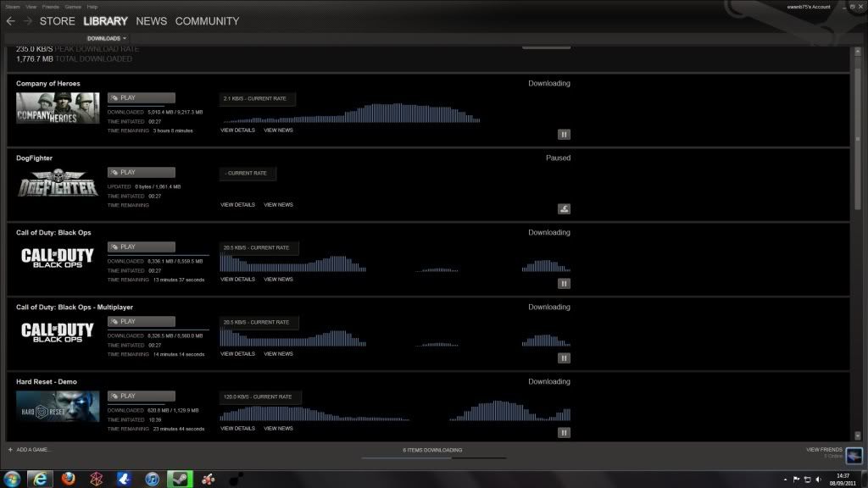Click the friends avatar picture
This screenshot has height=488, width=868.
pos(854,455)
